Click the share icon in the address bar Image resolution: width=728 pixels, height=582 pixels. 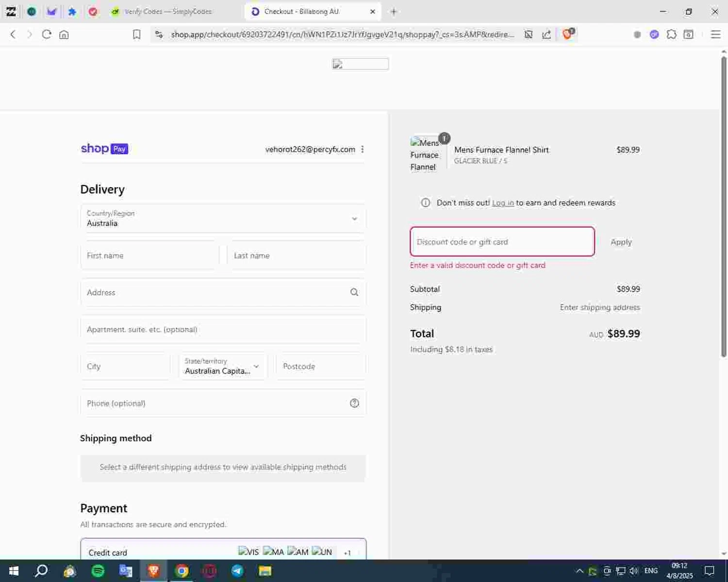click(x=546, y=34)
